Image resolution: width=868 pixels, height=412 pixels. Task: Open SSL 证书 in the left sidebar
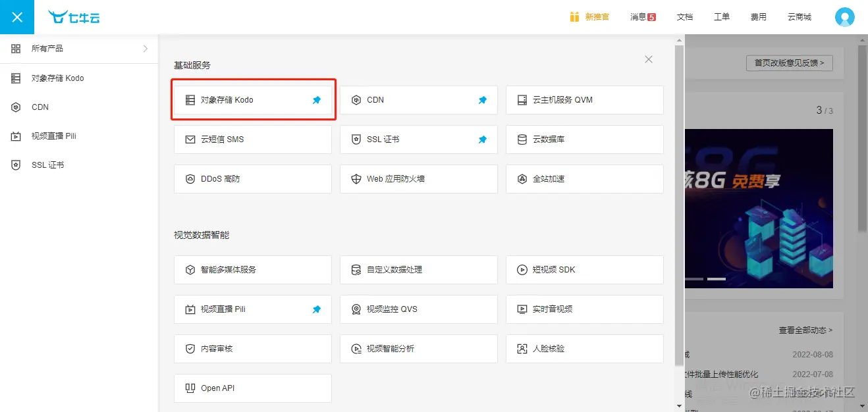(47, 165)
